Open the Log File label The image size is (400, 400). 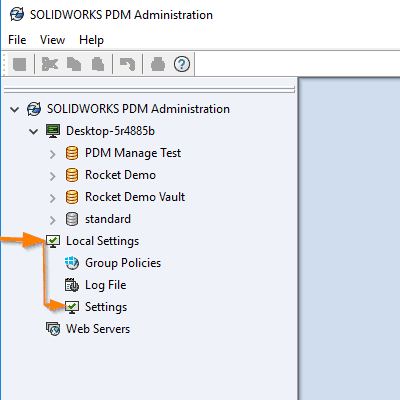[x=106, y=285]
